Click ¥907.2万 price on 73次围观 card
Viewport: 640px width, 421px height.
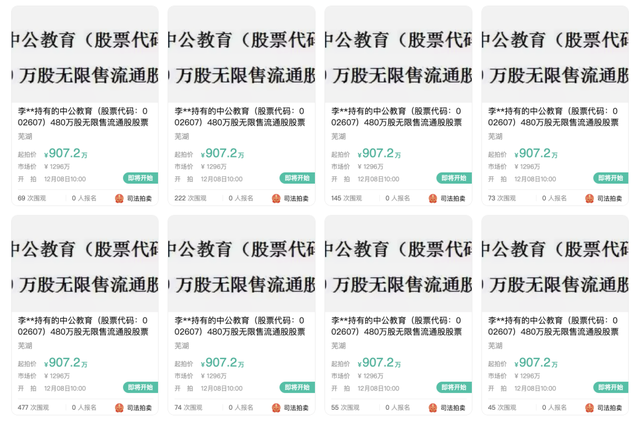click(536, 154)
